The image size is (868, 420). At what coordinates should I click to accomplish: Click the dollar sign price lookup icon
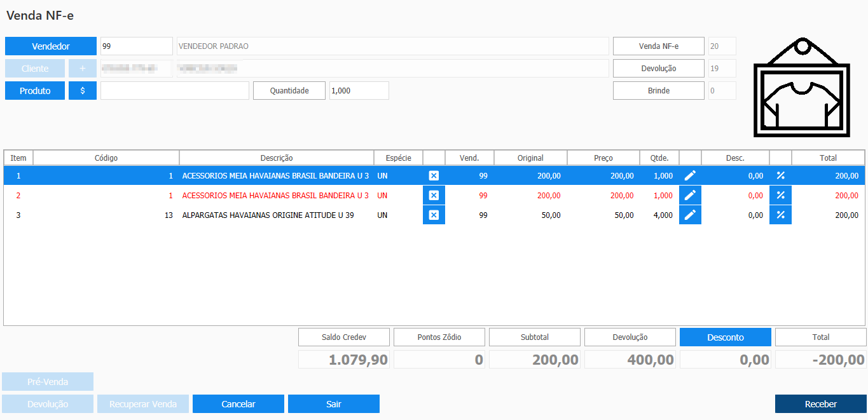pos(83,91)
